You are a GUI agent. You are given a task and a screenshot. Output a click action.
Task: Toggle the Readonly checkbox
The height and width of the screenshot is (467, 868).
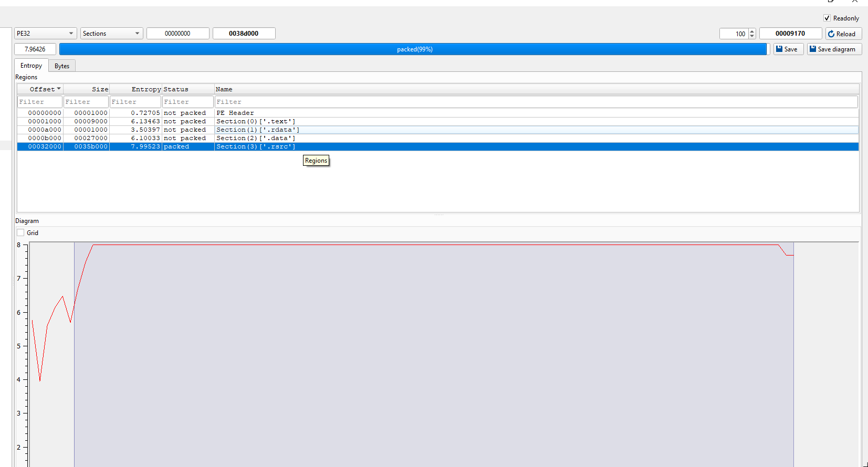pos(827,18)
